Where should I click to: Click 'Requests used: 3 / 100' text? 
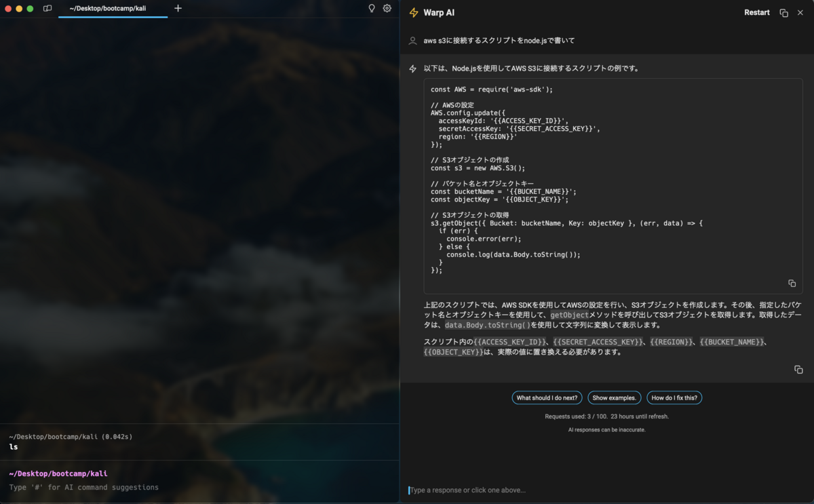click(x=575, y=416)
